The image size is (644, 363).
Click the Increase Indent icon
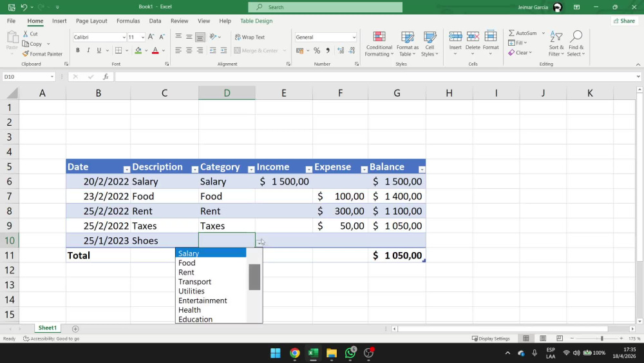(224, 50)
